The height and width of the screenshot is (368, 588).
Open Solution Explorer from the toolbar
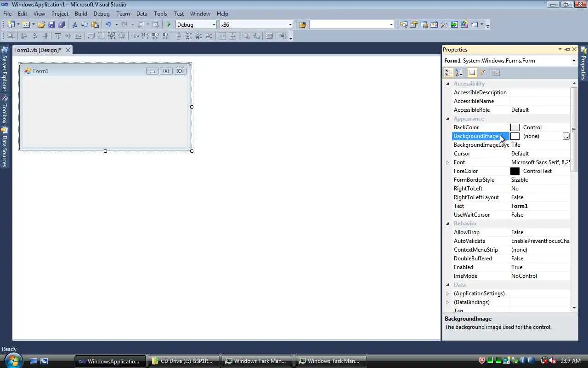[x=403, y=25]
